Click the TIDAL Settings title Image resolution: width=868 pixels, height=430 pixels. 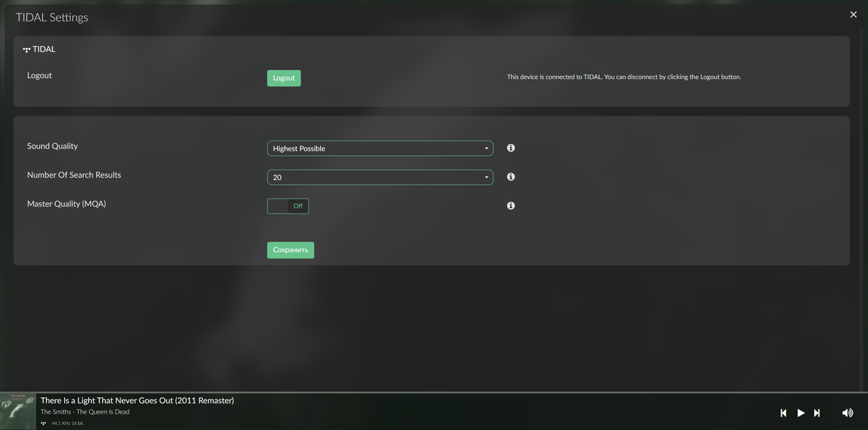pos(52,17)
